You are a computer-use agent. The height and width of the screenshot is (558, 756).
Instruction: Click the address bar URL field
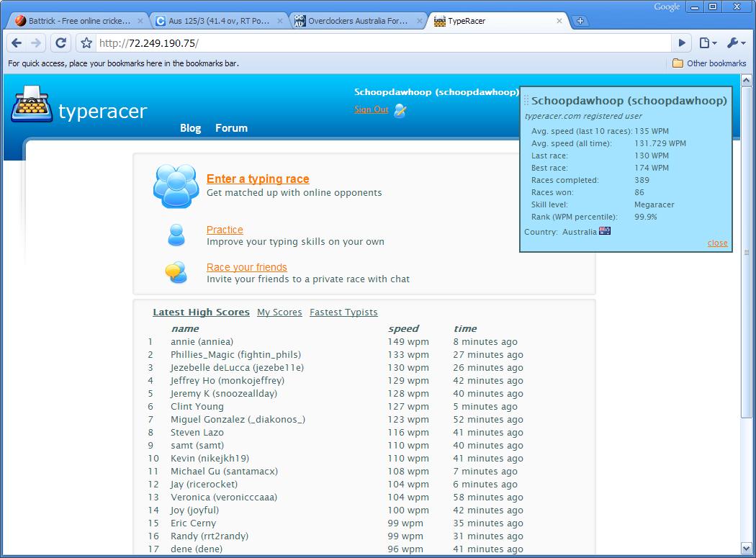(x=383, y=43)
